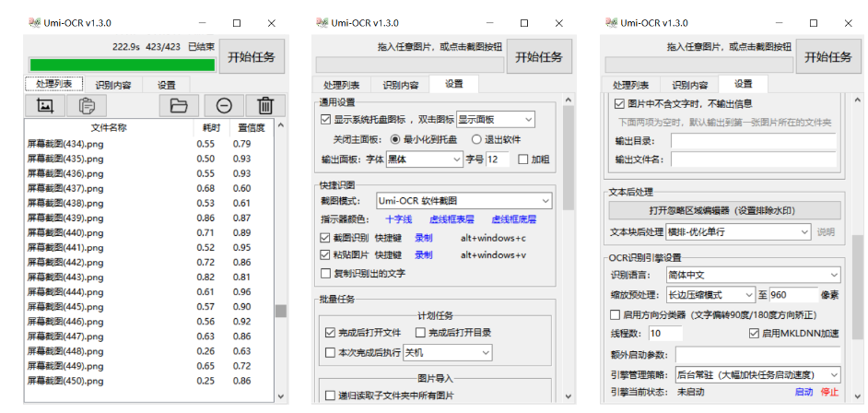
Task: Click 录制 link for 粘贴图片 shortcut
Action: tap(424, 255)
